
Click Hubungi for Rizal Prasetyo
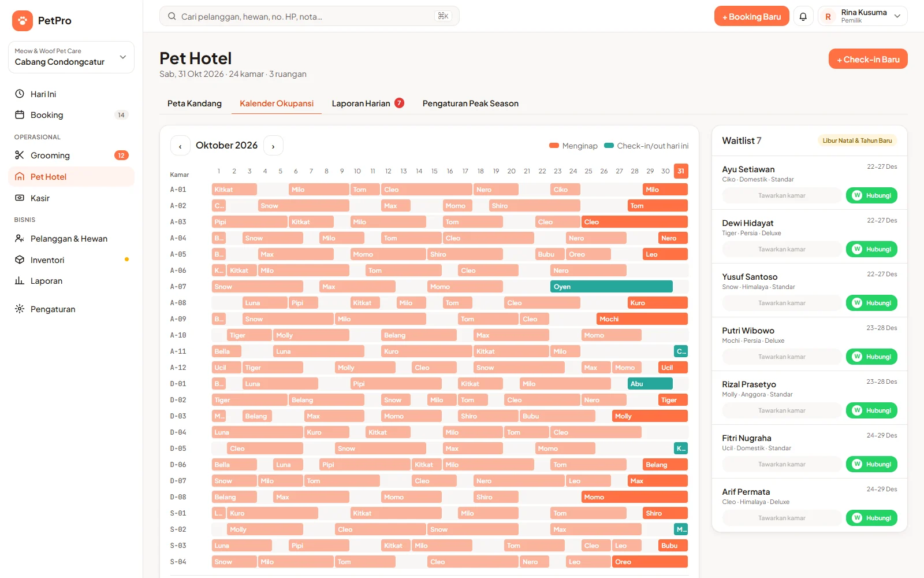872,410
